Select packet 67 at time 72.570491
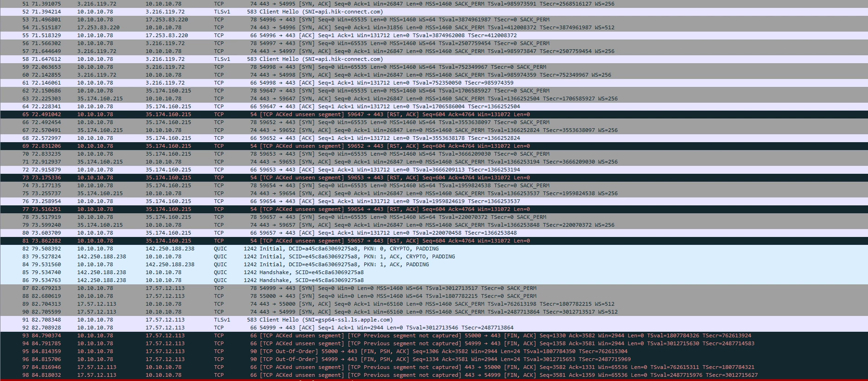This screenshot has width=868, height=381. coord(434,130)
